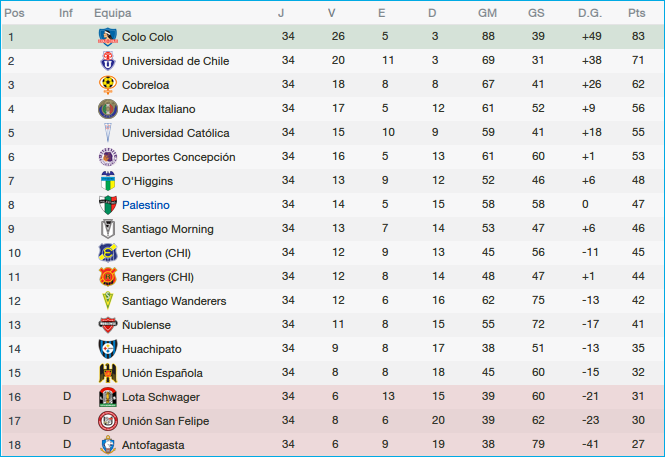
Task: Click the Everton (CHI) club badge
Action: 107,253
